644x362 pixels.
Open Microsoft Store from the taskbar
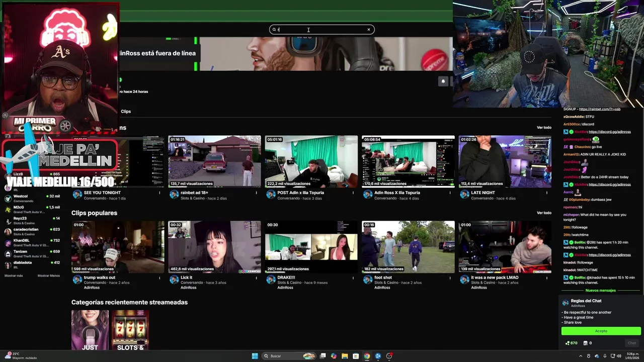click(356, 356)
